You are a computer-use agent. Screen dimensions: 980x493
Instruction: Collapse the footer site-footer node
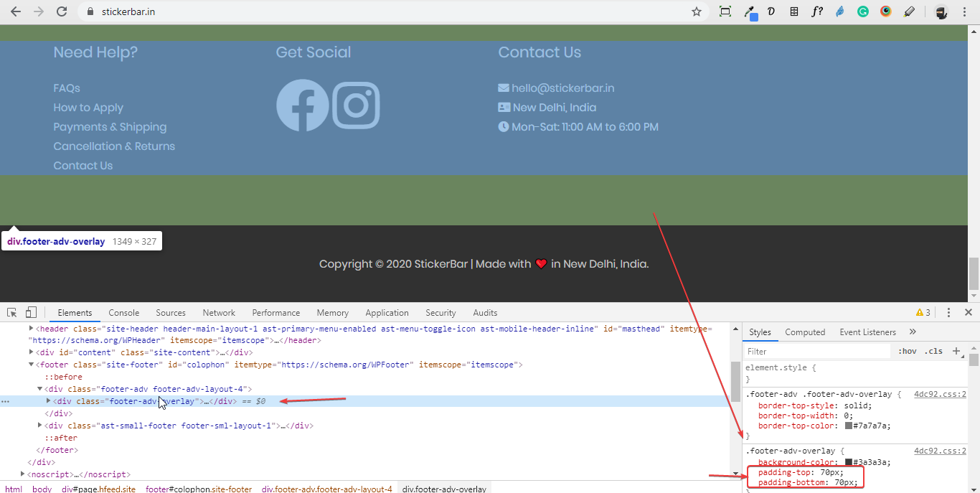click(31, 365)
